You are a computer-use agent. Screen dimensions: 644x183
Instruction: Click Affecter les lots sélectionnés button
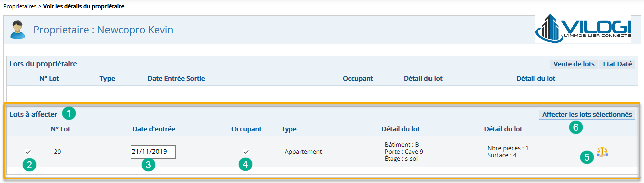[587, 115]
